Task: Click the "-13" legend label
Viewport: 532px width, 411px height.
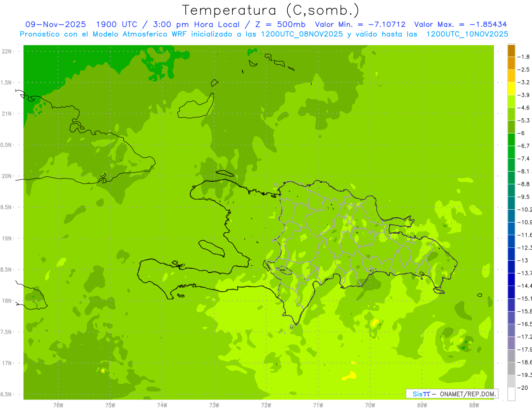Action: pyautogui.click(x=524, y=260)
